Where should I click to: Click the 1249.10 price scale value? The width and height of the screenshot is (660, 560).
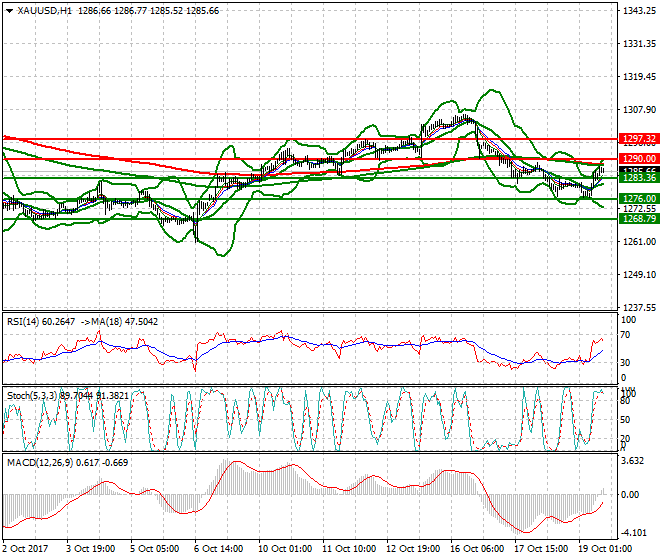(x=637, y=275)
